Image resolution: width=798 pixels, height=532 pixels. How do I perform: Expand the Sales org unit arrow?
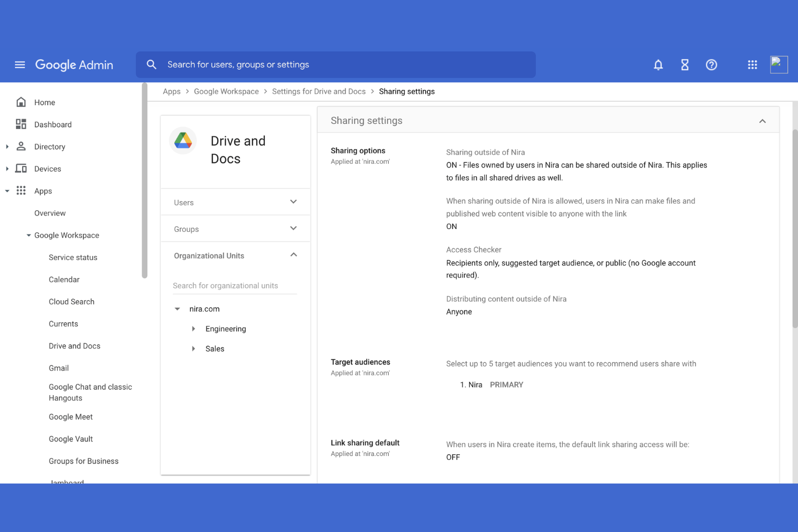coord(194,349)
